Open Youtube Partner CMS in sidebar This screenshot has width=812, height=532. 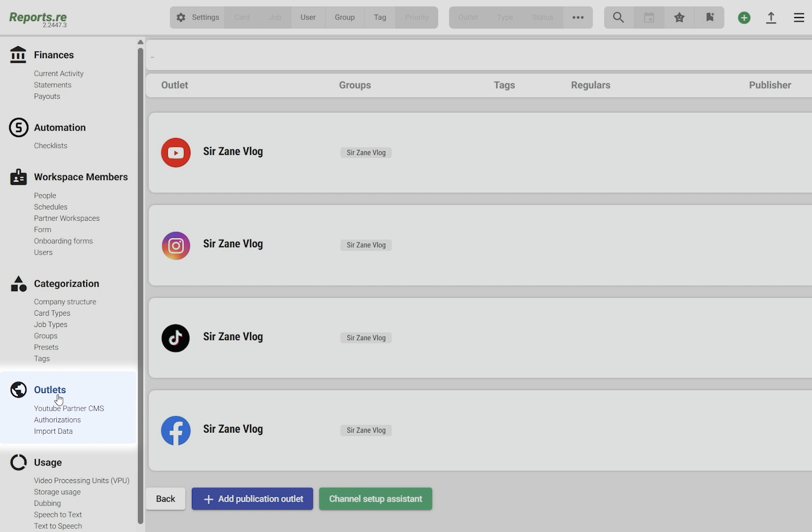69,408
